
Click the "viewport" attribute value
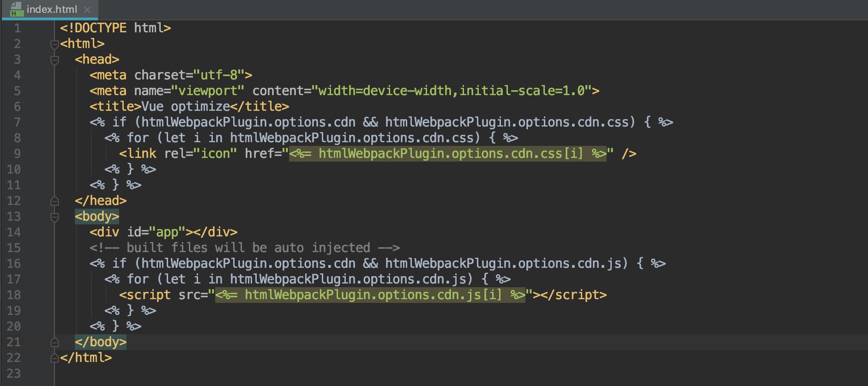[x=208, y=91]
